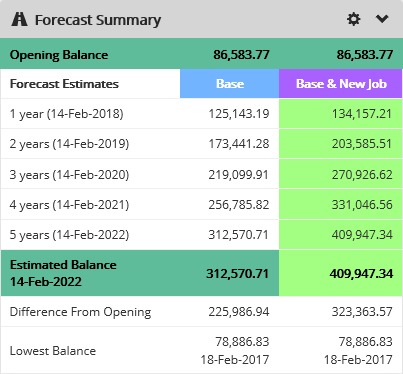Select the Base column header
Image resolution: width=403 pixels, height=374 pixels.
230,84
